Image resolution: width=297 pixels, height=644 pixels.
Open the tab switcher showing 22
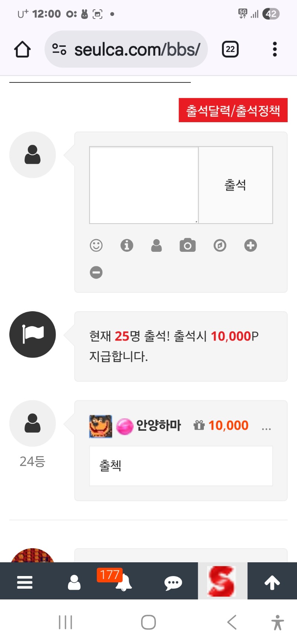[230, 49]
